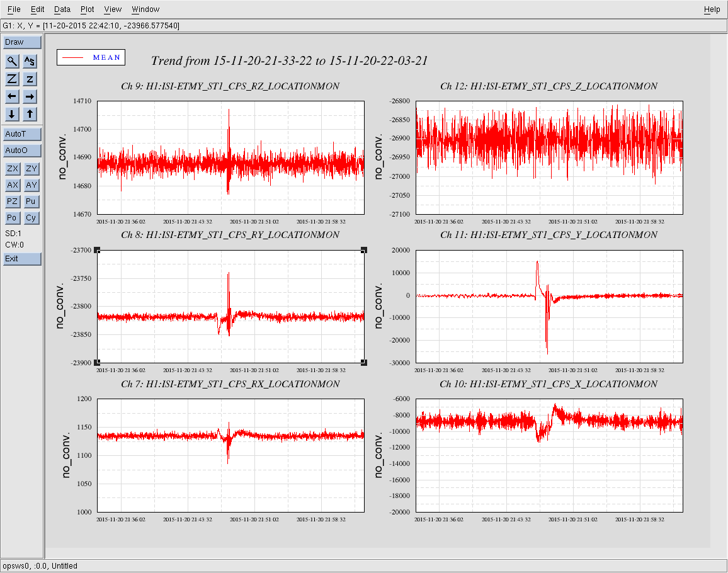Click the Ch 12 Z_LOCATIONMON graph title
The width and height of the screenshot is (728, 573).
549,86
